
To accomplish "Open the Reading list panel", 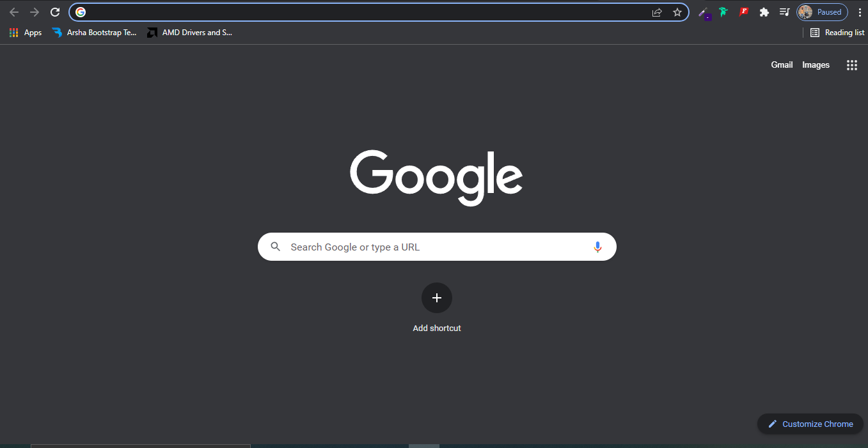I will (837, 33).
